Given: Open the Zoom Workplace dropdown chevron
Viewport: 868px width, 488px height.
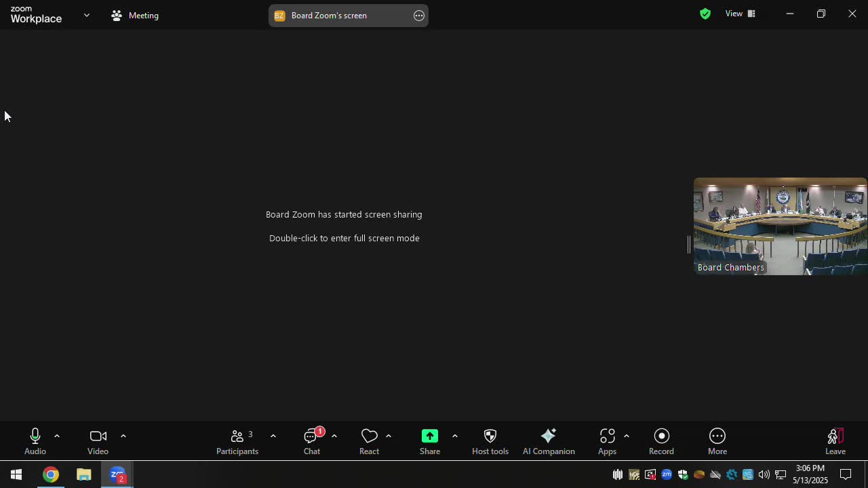Looking at the screenshot, I should (86, 15).
